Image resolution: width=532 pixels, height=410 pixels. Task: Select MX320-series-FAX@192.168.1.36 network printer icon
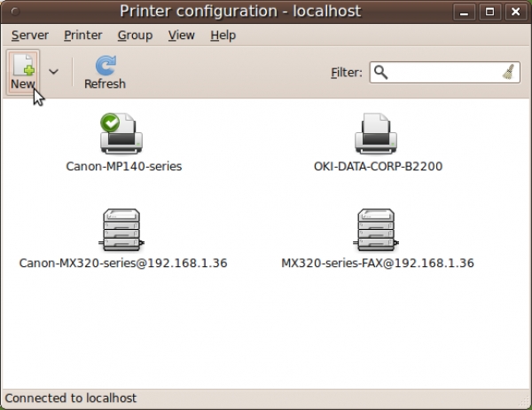pyautogui.click(x=376, y=230)
